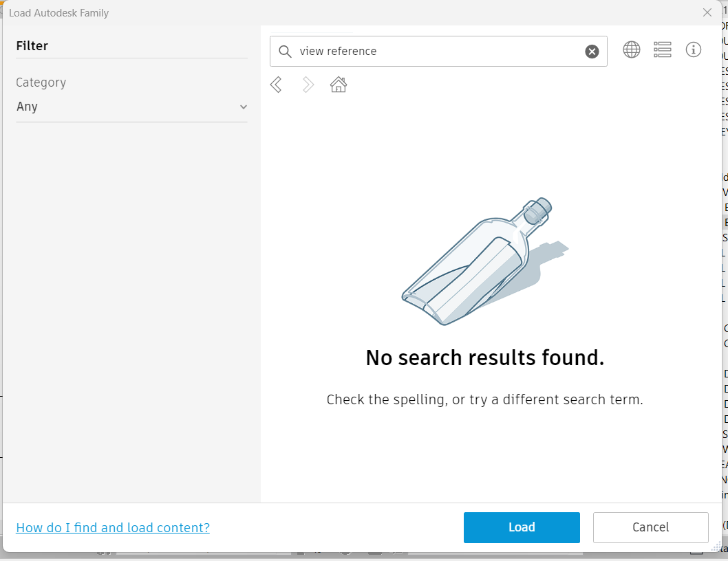Open the online content globe icon
This screenshot has height=561, width=728.
[631, 49]
